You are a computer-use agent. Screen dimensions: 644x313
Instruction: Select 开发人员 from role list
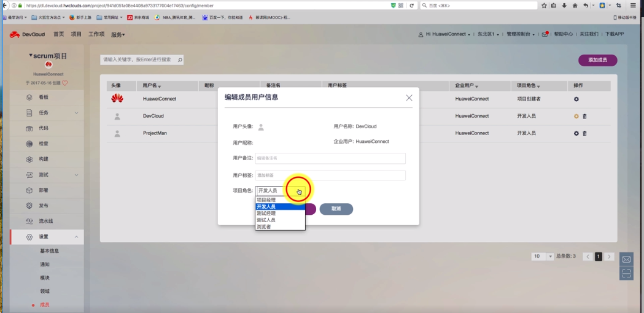pyautogui.click(x=280, y=207)
